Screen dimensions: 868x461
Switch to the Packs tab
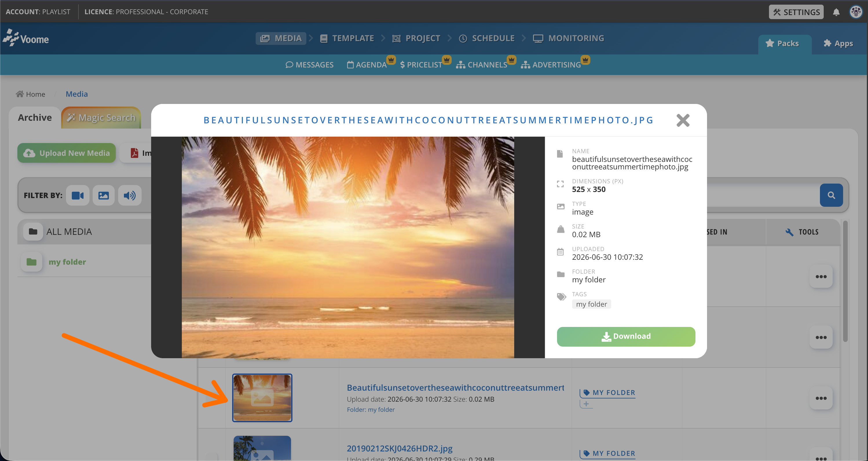[x=785, y=44]
